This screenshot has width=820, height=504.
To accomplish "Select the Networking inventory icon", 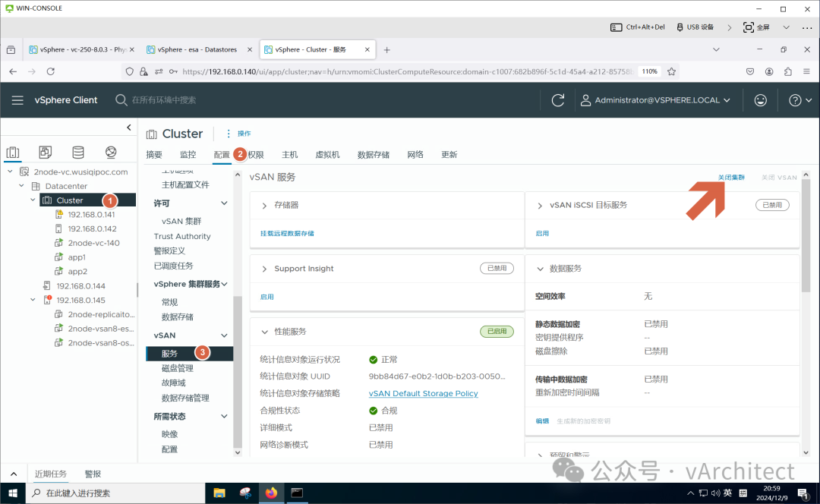I will pos(111,152).
